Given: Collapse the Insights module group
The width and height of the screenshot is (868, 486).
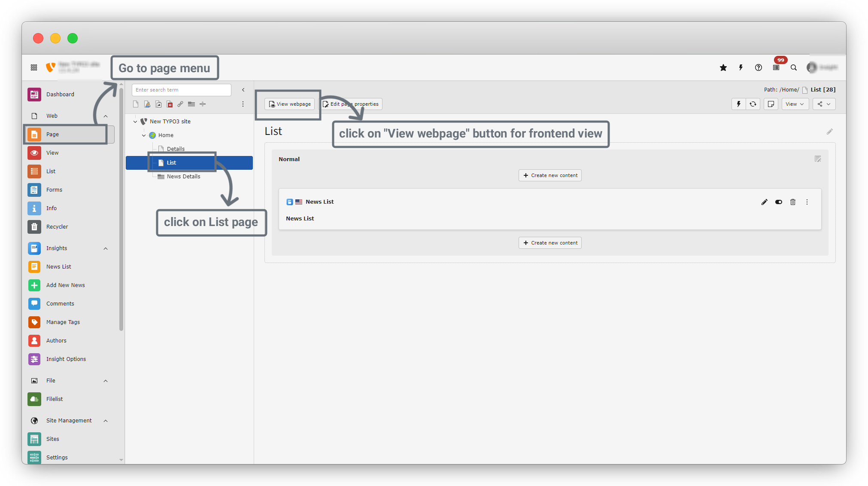Looking at the screenshot, I should pyautogui.click(x=106, y=248).
